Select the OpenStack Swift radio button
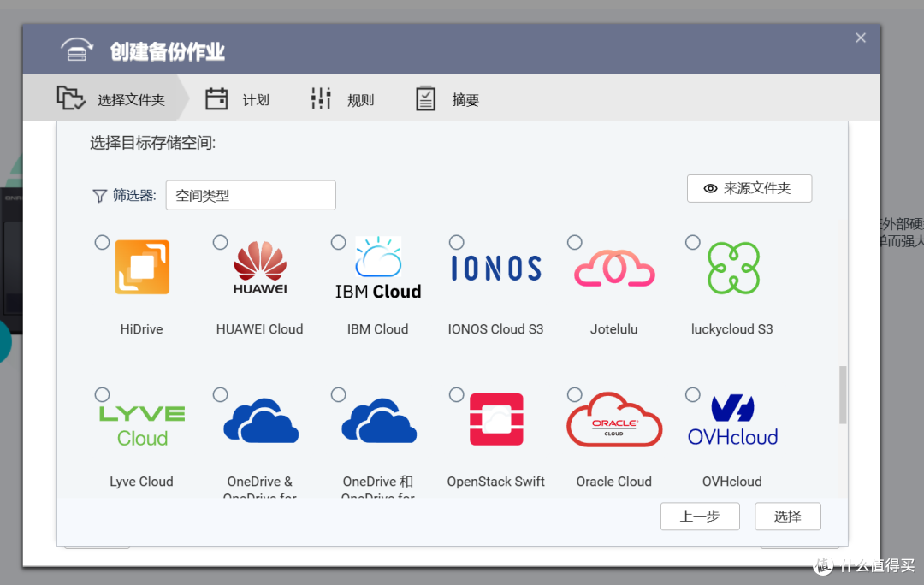924x585 pixels. (x=457, y=395)
